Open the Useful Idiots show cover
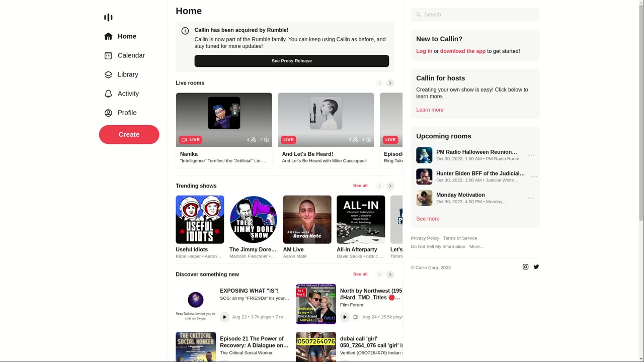The image size is (644, 362). pos(200,220)
